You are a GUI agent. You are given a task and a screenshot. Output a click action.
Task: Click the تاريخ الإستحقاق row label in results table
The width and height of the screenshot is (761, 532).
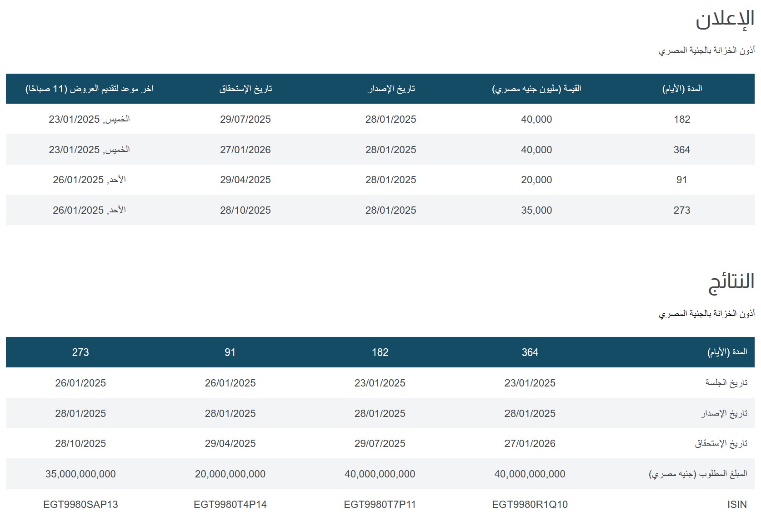721,443
